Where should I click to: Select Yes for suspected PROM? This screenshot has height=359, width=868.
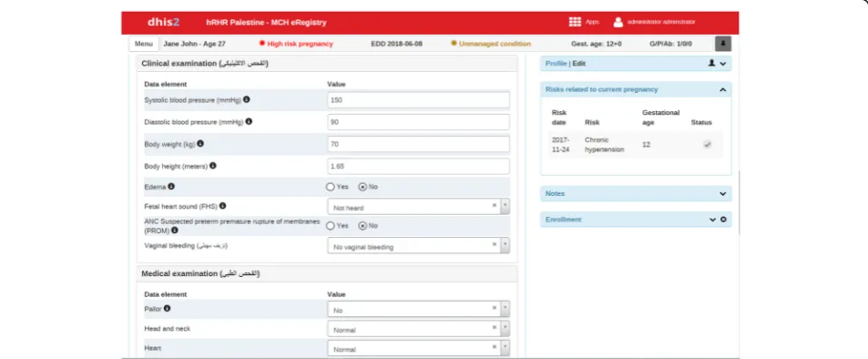coord(331,225)
